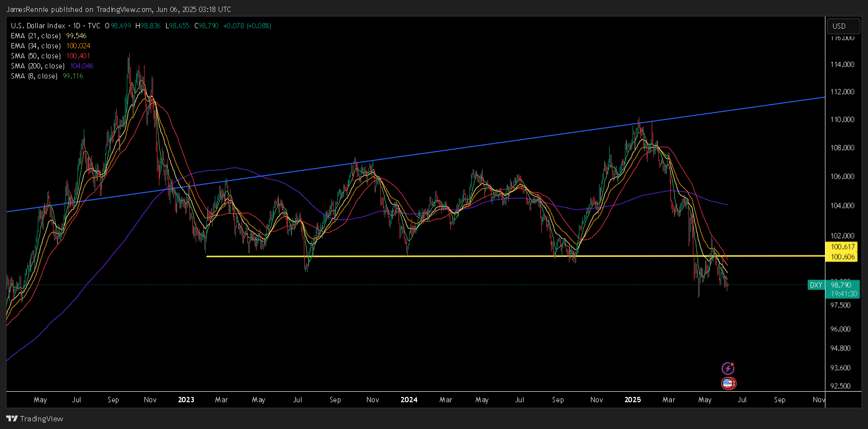The height and width of the screenshot is (429, 868).
Task: Click the 108.000 price scale label
Action: (842, 148)
